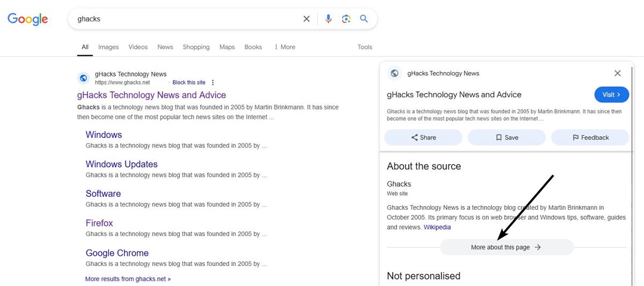Open gHacks Technology News and Advice result

tap(151, 95)
